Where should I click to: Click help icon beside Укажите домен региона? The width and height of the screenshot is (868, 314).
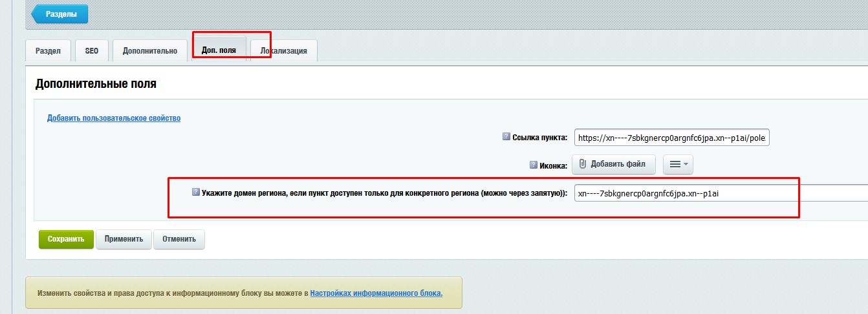click(196, 193)
